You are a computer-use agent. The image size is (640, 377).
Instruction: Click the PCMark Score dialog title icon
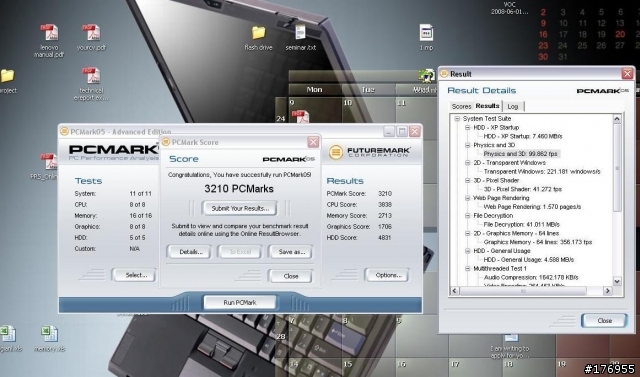tap(165, 142)
